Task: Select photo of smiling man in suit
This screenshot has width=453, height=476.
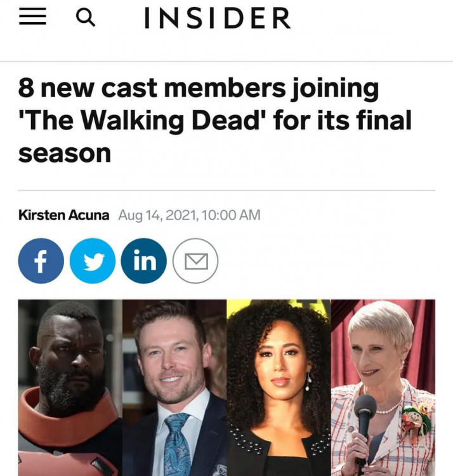Action: pyautogui.click(x=174, y=388)
